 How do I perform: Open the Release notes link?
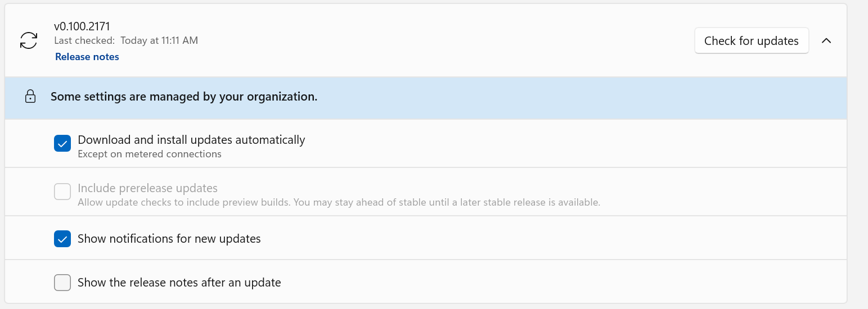[87, 57]
